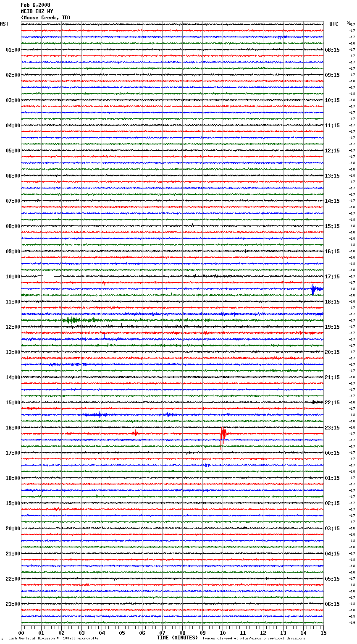Screen dimensions: 357x644
Task: Click the "MST" column header
Action: pyautogui.click(x=4, y=24)
